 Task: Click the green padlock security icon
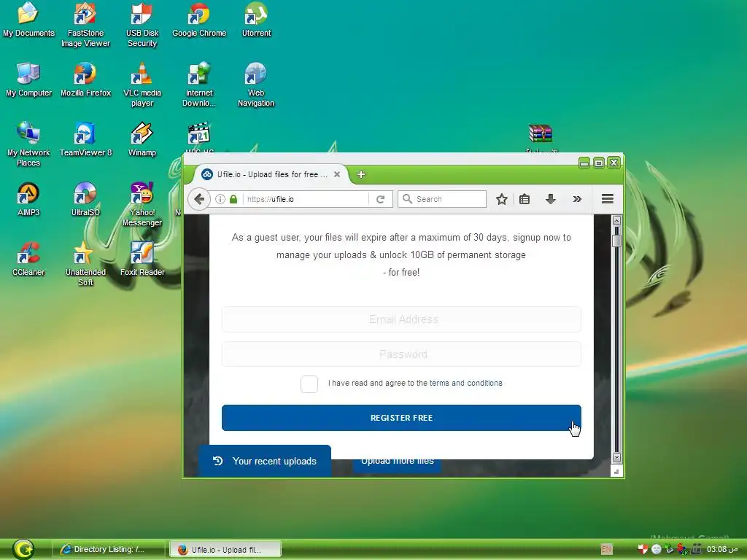(x=233, y=199)
